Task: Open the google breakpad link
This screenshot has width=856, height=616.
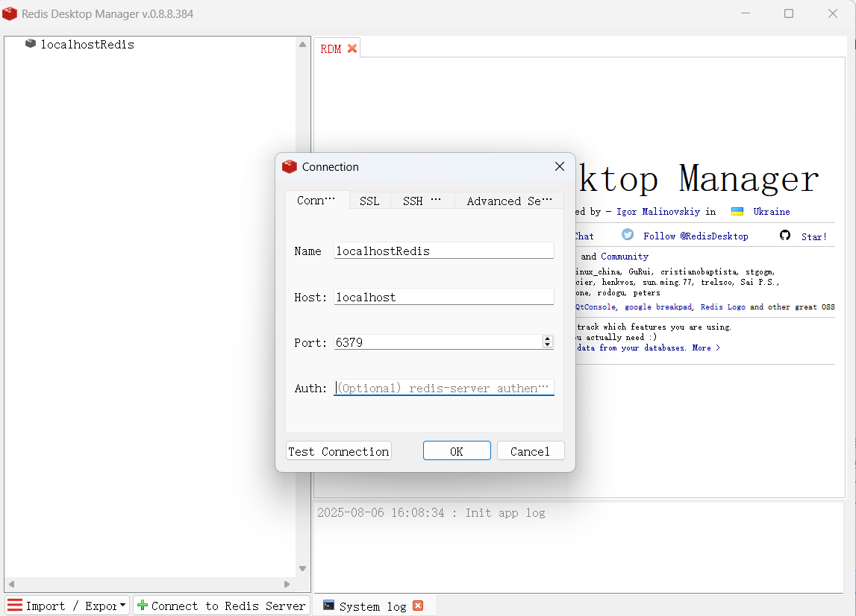Action: tap(657, 307)
